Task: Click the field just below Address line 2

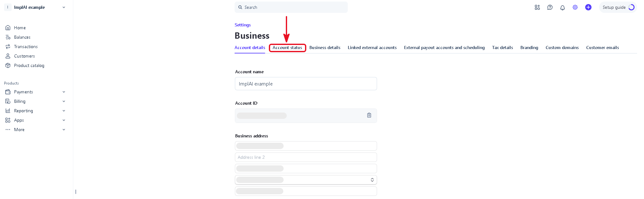Action: click(x=306, y=169)
